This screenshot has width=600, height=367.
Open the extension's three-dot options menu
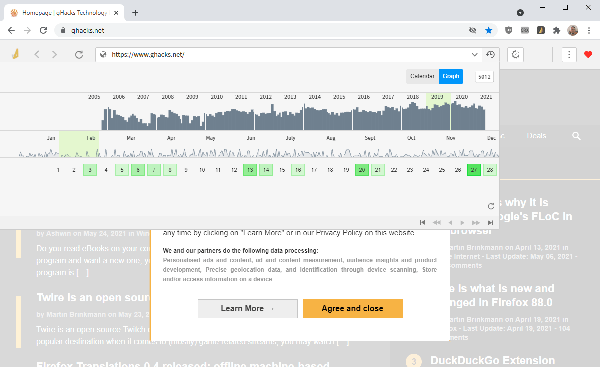569,55
